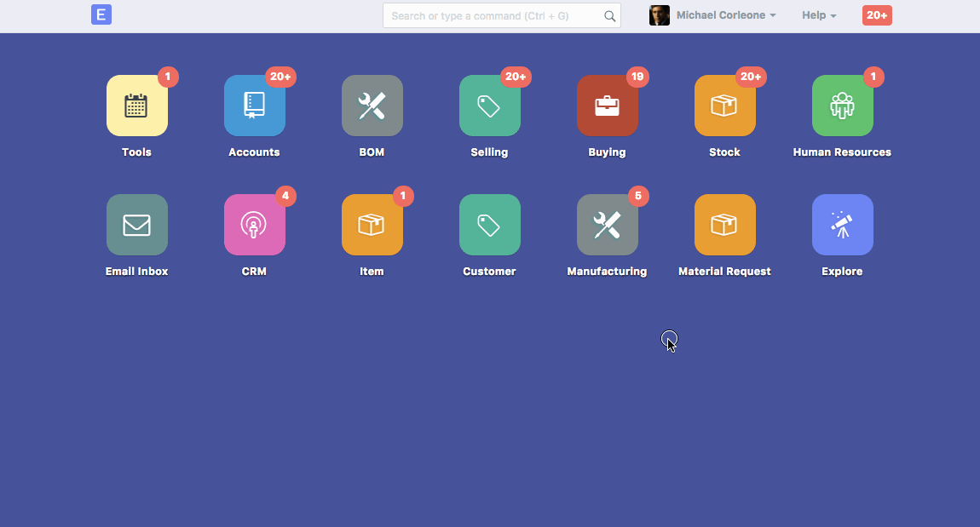
Task: Open the Tools calendar module icon
Action: click(x=137, y=106)
